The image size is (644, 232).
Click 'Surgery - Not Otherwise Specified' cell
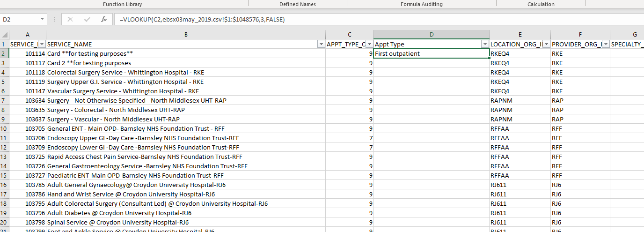tap(186, 100)
